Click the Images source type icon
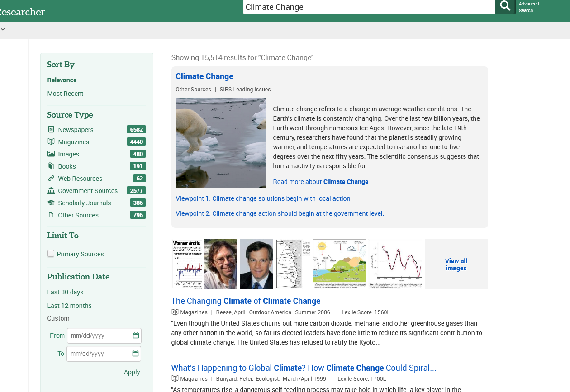The image size is (570, 392). click(x=51, y=154)
